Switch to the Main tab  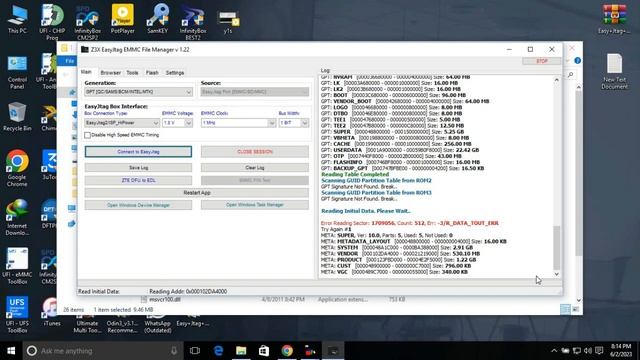(x=86, y=72)
